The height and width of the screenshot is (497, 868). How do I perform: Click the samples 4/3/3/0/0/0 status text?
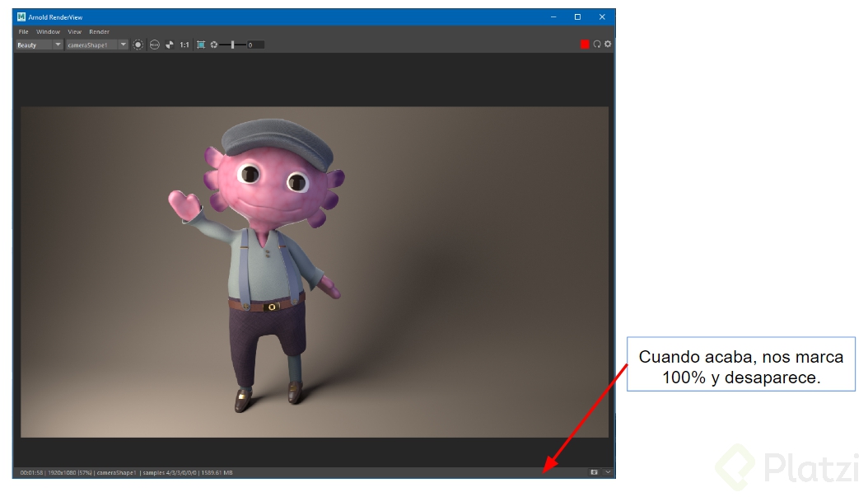point(170,472)
